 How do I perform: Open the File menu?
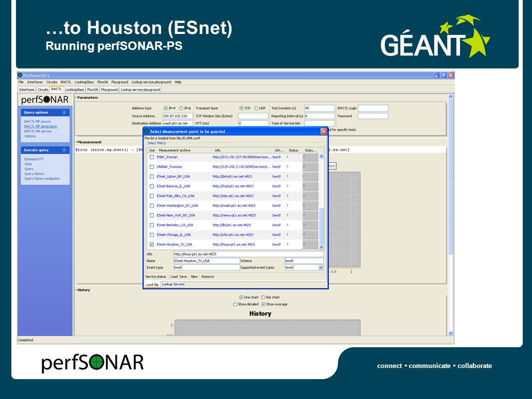(21, 82)
